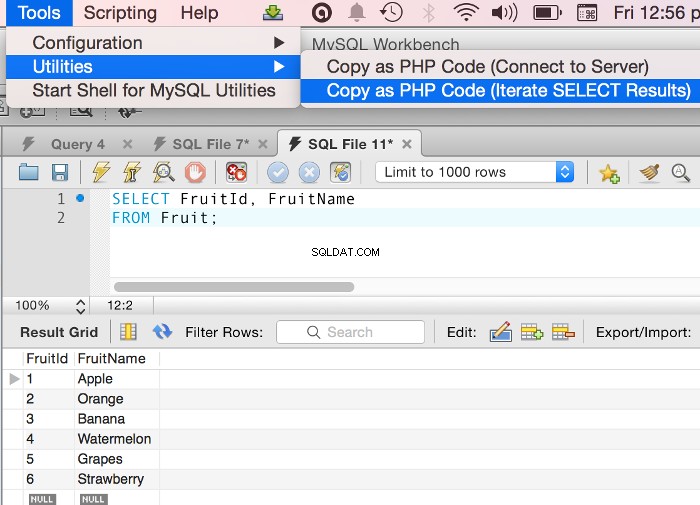Image resolution: width=700 pixels, height=505 pixels.
Task: Open notification bell in menu bar
Action: (356, 13)
